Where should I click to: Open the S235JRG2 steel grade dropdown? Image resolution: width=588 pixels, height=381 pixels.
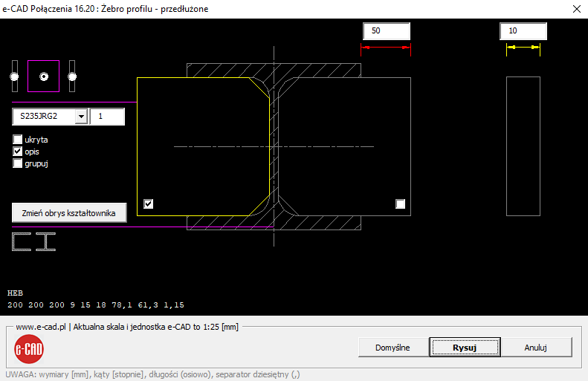81,117
